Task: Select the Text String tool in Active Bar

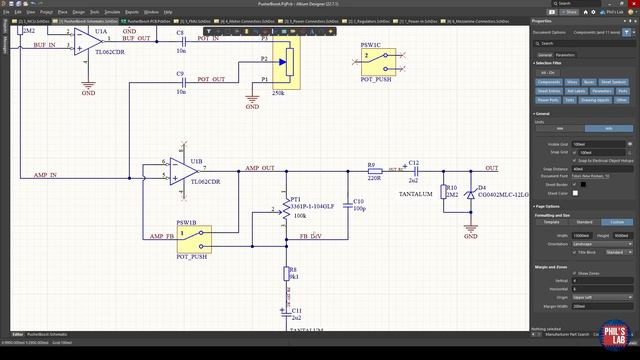Action: tap(312, 31)
